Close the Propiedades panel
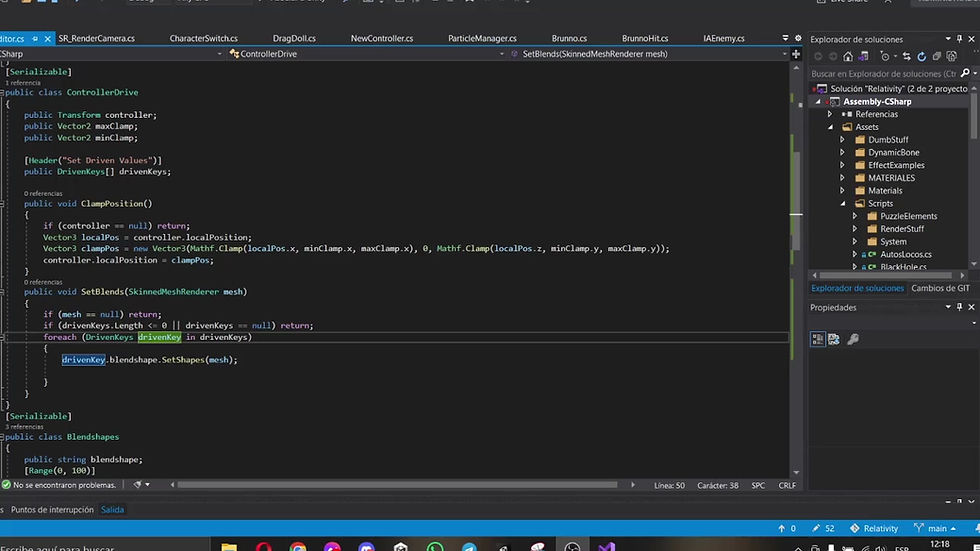 tap(971, 307)
